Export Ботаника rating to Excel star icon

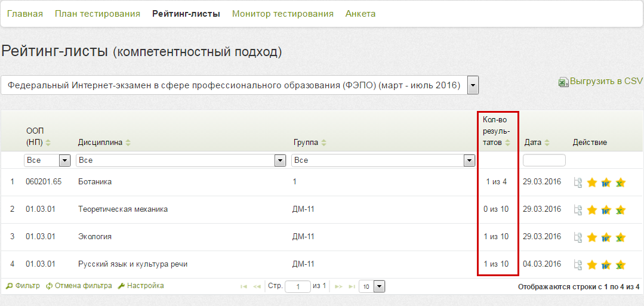tap(621, 183)
